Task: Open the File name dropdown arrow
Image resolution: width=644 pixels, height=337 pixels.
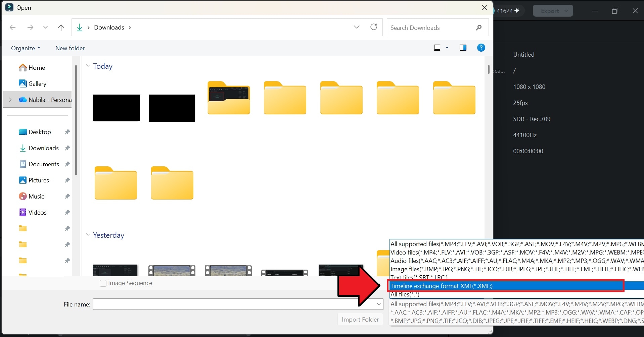Action: pyautogui.click(x=379, y=304)
